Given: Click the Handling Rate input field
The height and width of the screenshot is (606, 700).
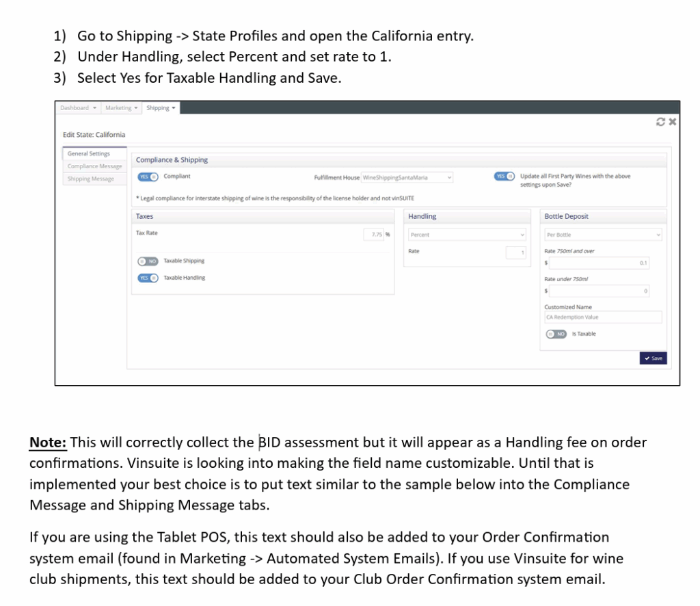Looking at the screenshot, I should 516,252.
